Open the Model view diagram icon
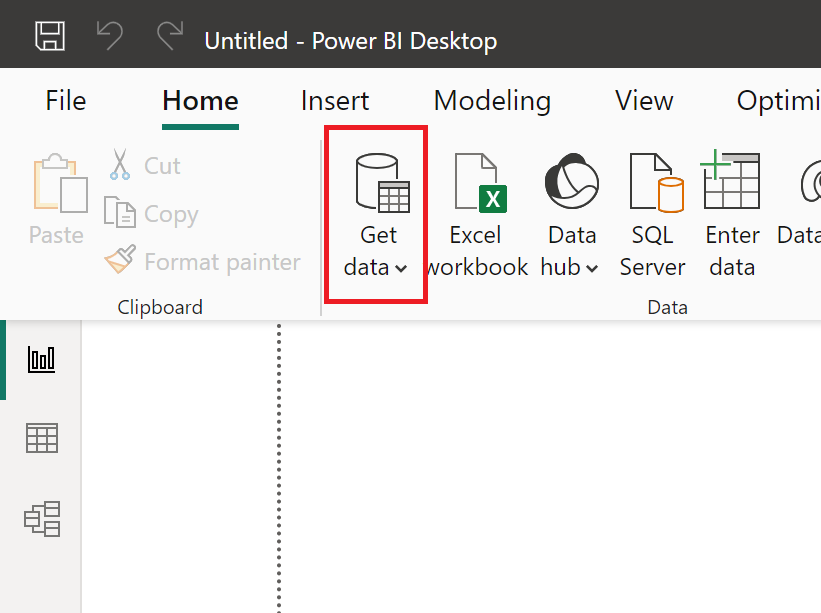The image size is (821, 613). tap(42, 518)
